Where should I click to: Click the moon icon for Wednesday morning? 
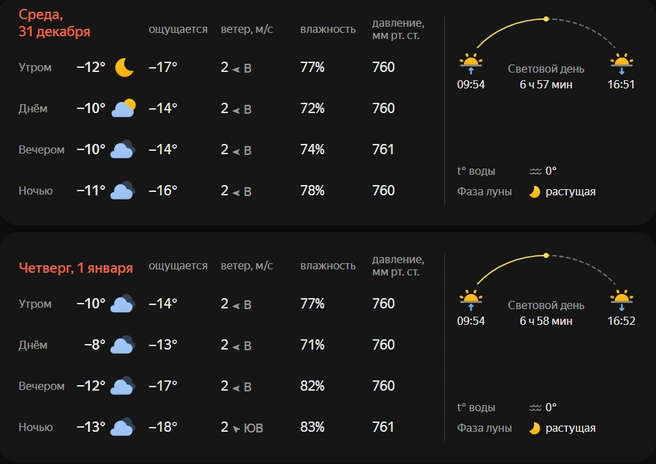point(124,67)
